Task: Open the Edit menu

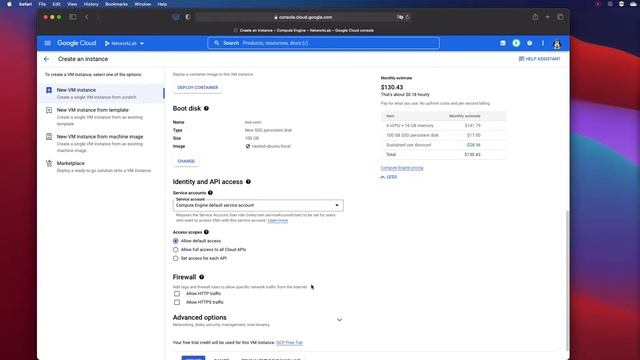Action: pos(56,4)
